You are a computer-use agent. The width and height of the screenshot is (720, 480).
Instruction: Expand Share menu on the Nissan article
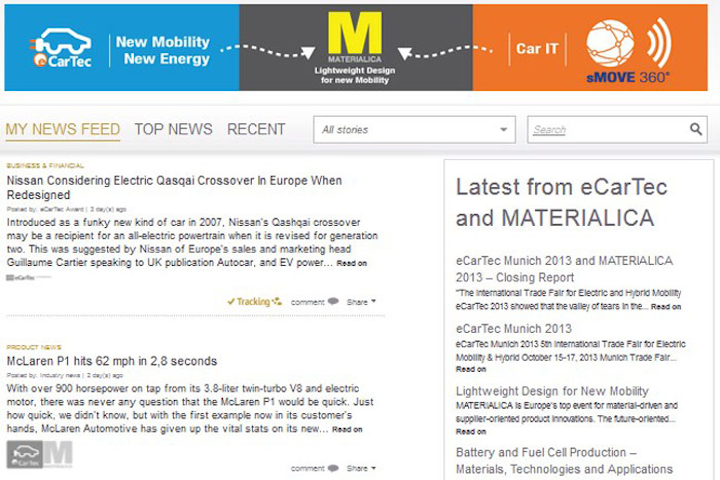(360, 301)
